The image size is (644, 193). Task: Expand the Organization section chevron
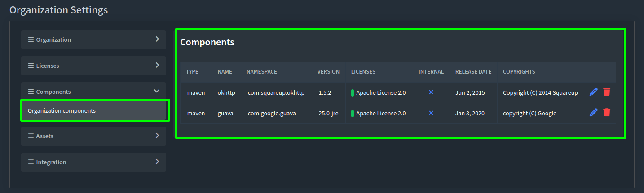pos(157,39)
